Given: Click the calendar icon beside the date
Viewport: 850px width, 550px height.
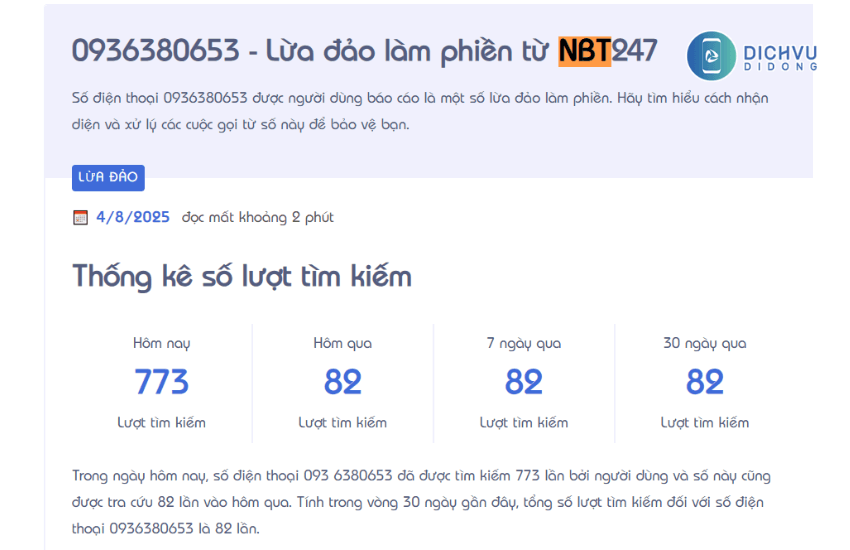Looking at the screenshot, I should [80, 217].
